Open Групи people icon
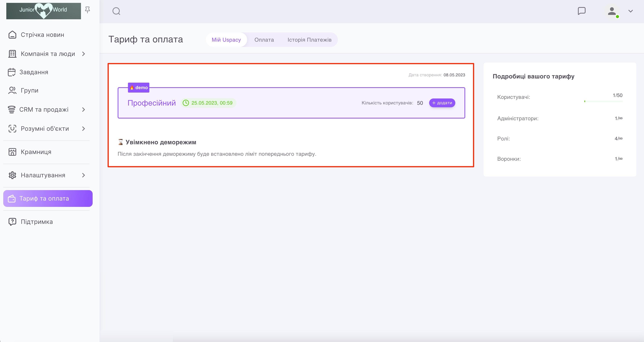 pyautogui.click(x=12, y=90)
